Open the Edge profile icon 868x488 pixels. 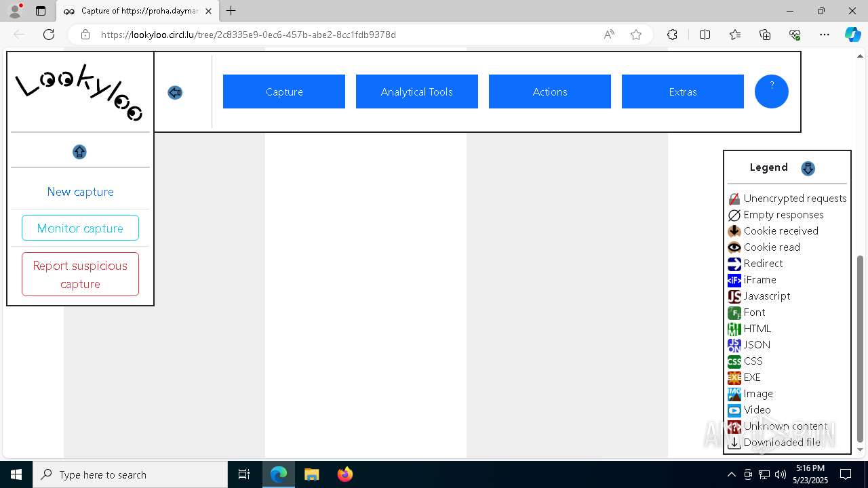tap(15, 11)
